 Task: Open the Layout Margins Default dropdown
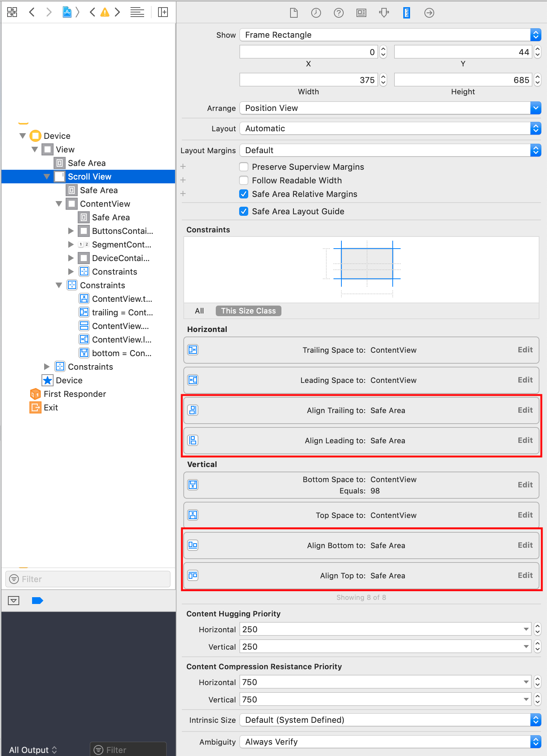tap(390, 150)
